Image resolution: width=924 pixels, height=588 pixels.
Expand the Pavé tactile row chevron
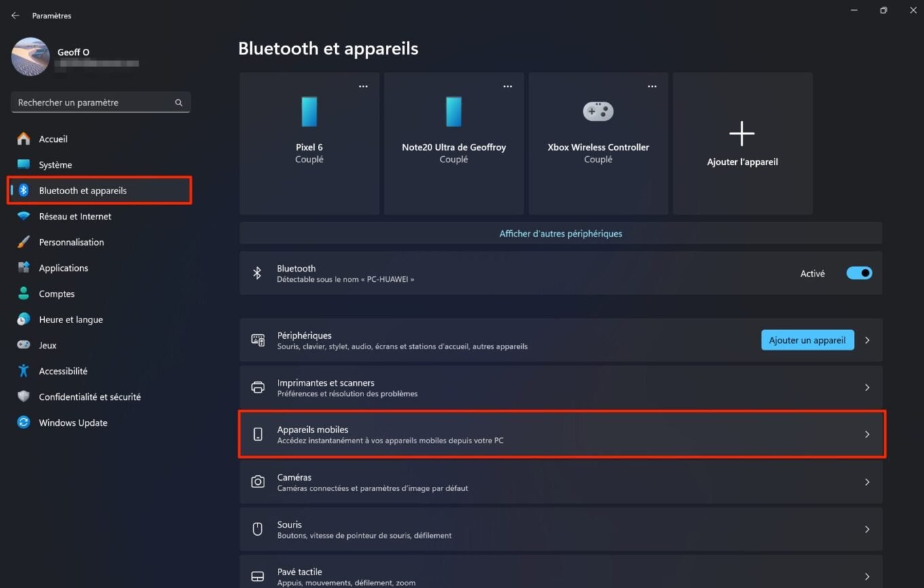coord(868,576)
